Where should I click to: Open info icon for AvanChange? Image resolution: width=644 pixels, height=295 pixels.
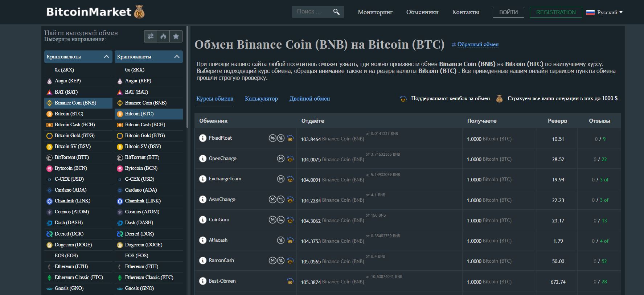click(203, 200)
